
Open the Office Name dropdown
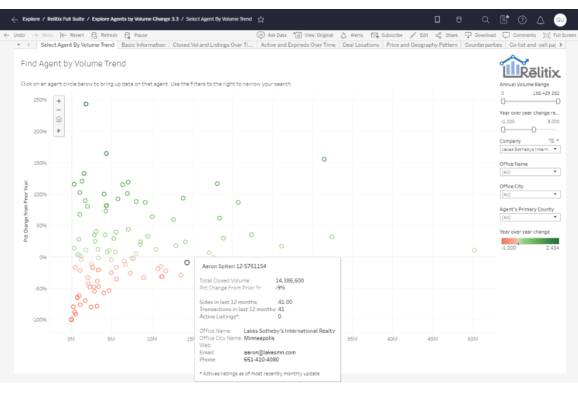[530, 172]
